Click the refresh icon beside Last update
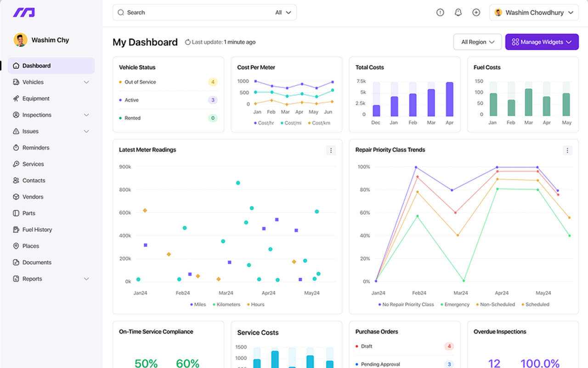The image size is (588, 368). (187, 42)
